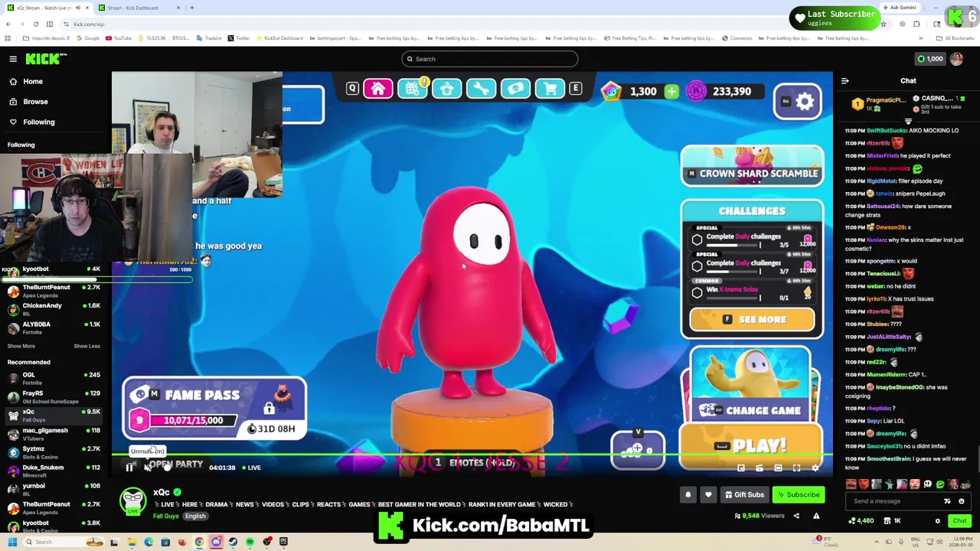Open the game wrench tools icon
The width and height of the screenshot is (980, 551).
coord(481,89)
